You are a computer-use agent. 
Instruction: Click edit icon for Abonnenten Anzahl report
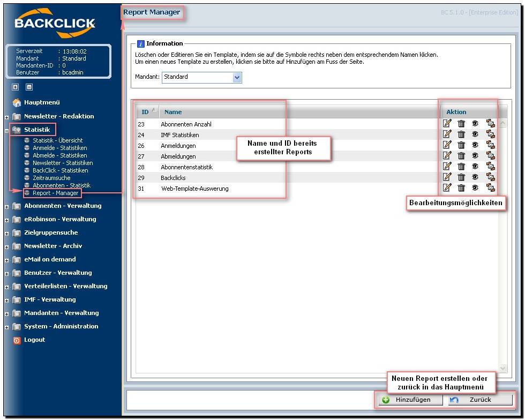(447, 123)
